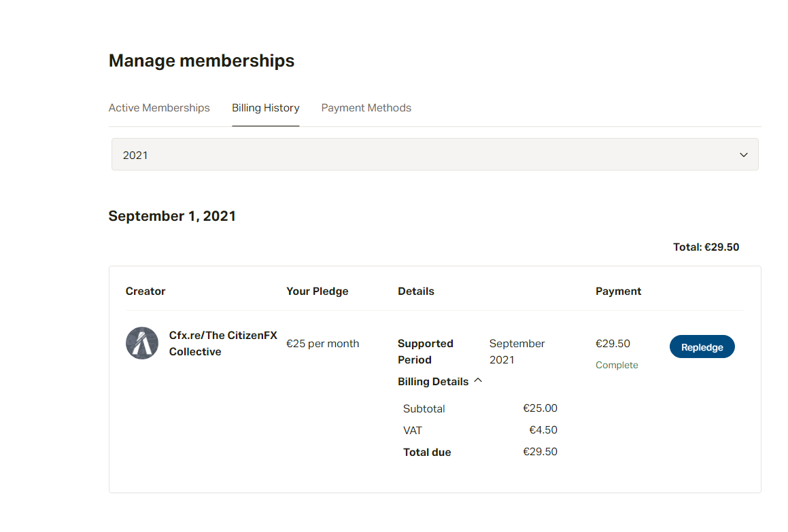Click the Repledge button

pyautogui.click(x=702, y=347)
